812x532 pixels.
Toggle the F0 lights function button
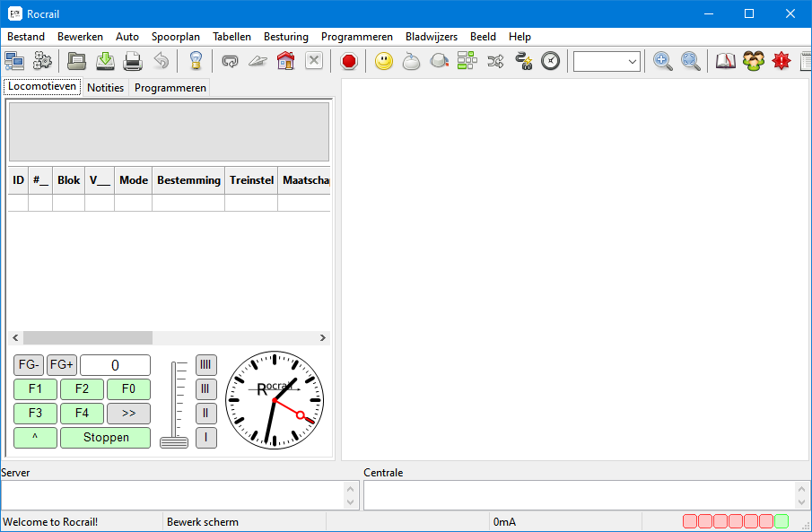click(128, 389)
